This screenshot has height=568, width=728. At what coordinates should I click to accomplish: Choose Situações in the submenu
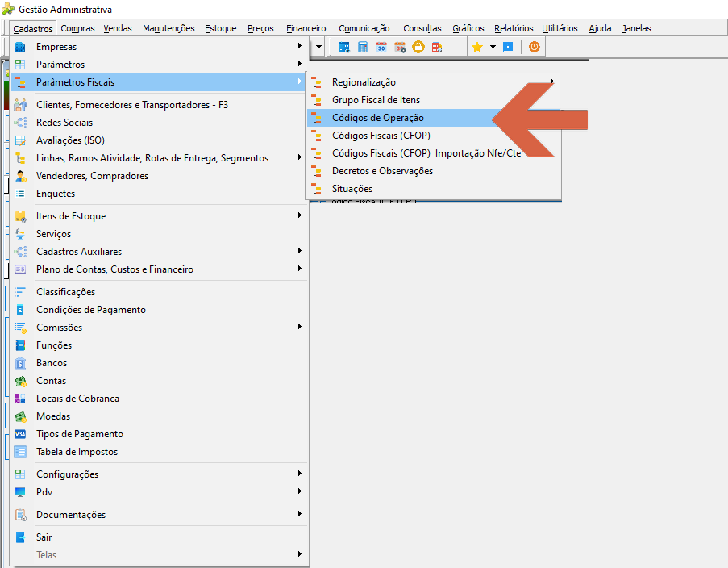[x=434, y=189]
